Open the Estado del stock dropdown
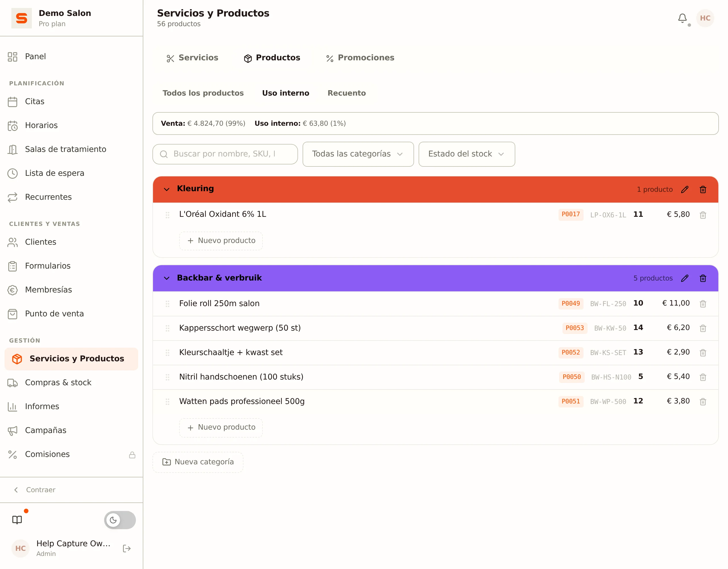This screenshot has height=569, width=728. (466, 154)
